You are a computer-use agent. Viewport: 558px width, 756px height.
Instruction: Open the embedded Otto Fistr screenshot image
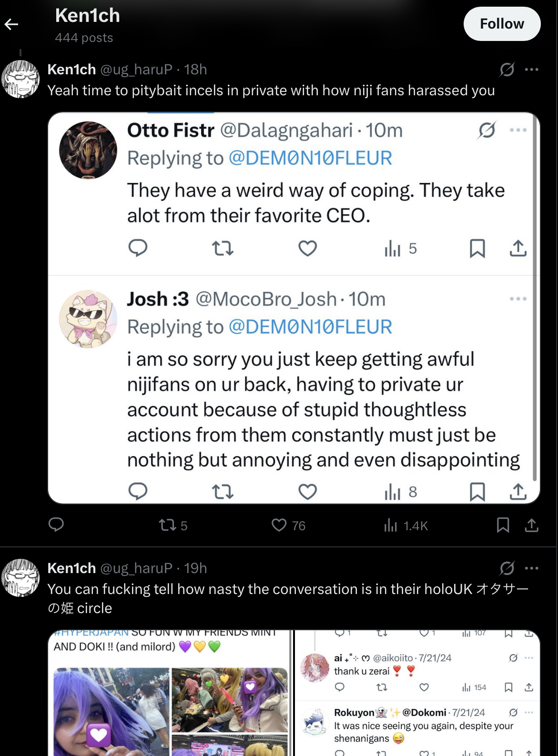(x=294, y=308)
